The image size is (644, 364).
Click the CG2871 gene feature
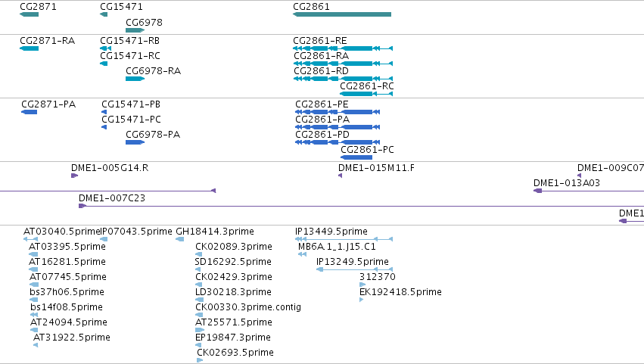tap(29, 14)
